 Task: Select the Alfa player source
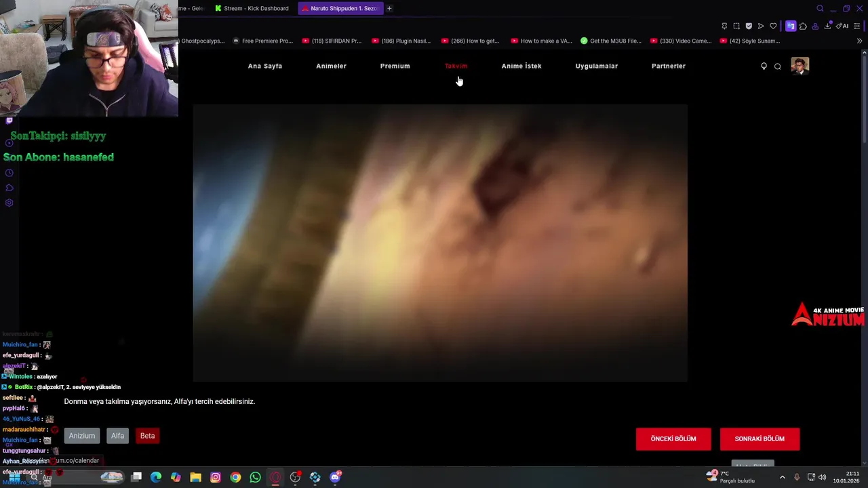(x=117, y=436)
